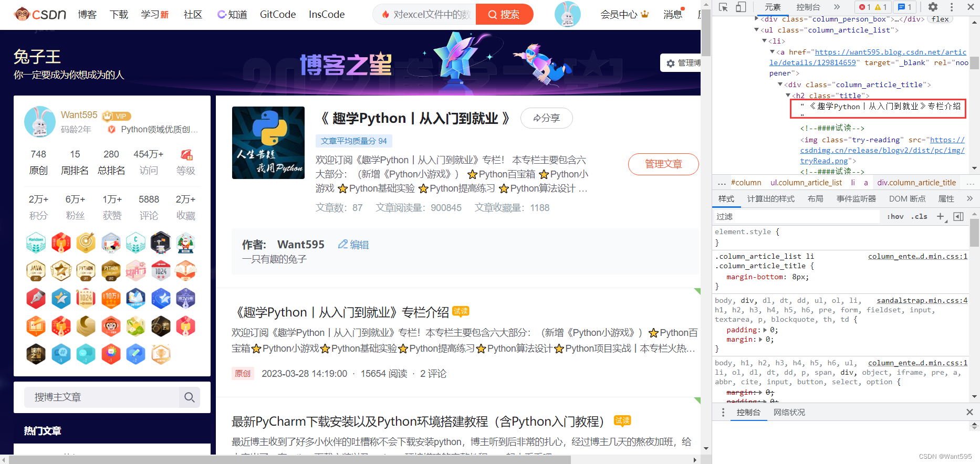The image size is (980, 464).
Task: Open the 学习 nav menu item
Action: point(155,14)
